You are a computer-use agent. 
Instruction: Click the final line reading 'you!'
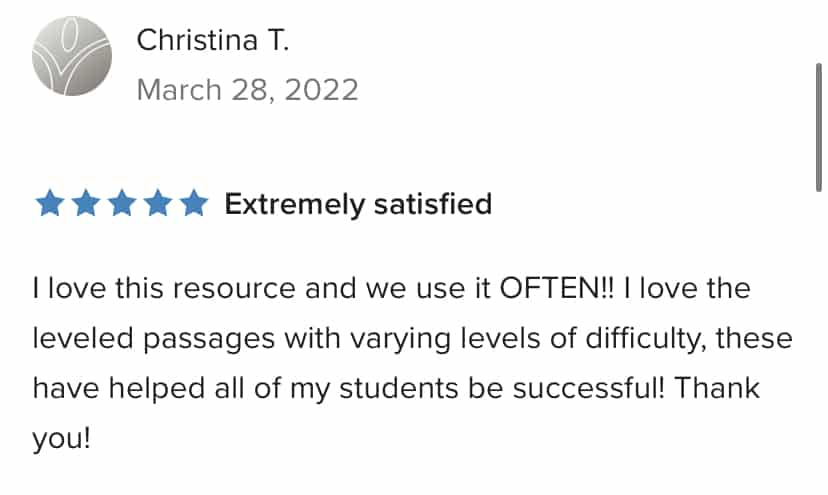pyautogui.click(x=61, y=438)
